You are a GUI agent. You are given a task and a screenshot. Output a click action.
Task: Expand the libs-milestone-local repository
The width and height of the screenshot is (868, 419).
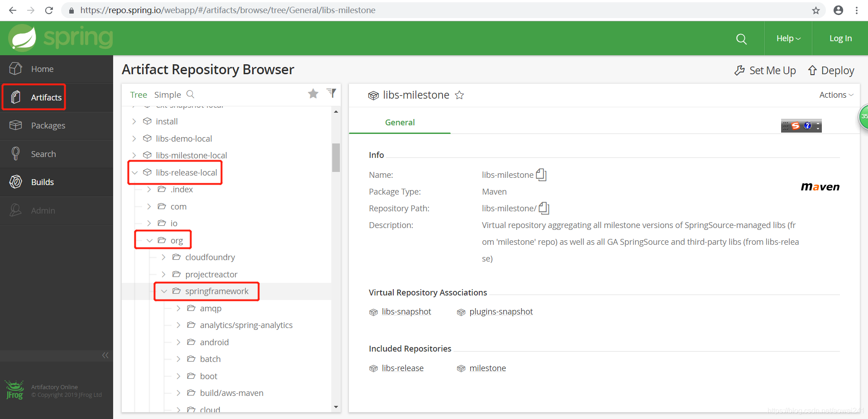(x=134, y=155)
